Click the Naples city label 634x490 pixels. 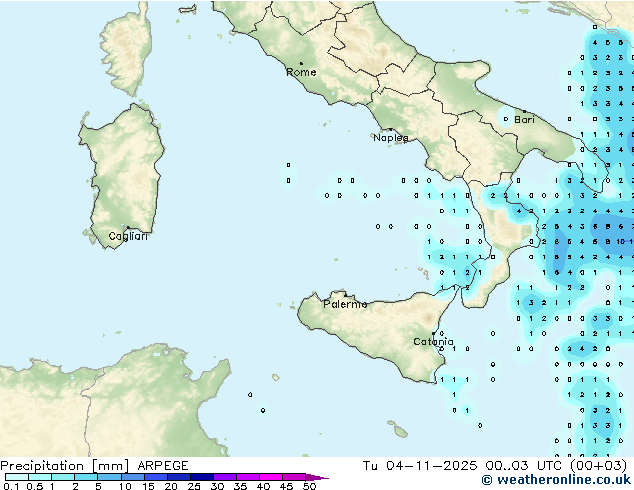391,138
